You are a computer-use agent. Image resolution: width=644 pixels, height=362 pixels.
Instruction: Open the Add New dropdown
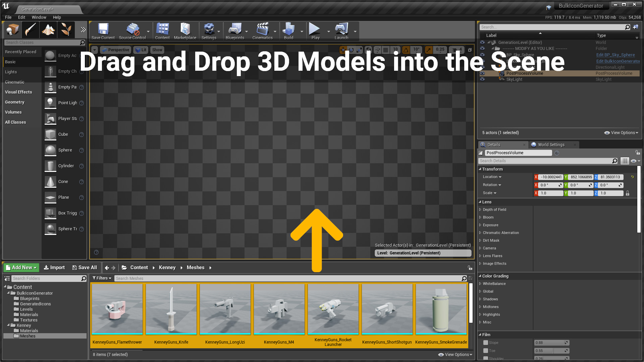[21, 267]
